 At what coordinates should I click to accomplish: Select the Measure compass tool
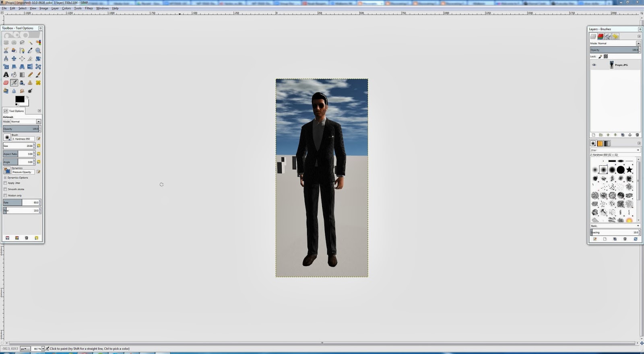[6, 58]
